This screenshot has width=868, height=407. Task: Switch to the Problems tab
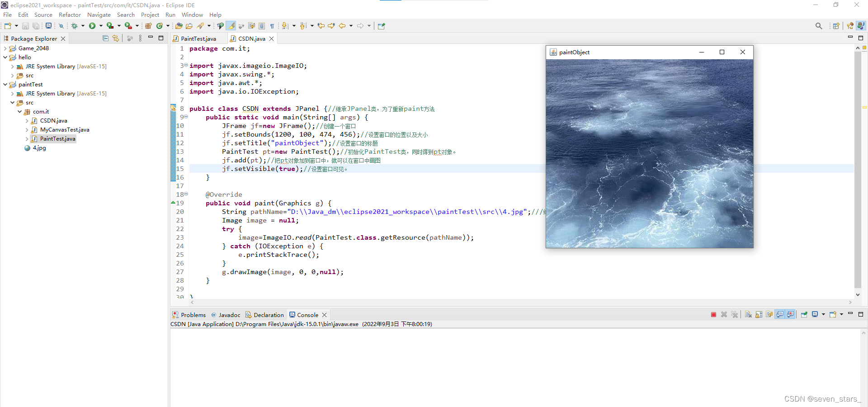(x=189, y=315)
